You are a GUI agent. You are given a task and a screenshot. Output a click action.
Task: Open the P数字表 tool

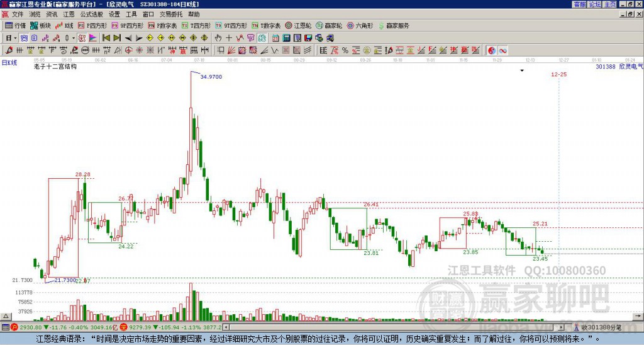point(162,25)
